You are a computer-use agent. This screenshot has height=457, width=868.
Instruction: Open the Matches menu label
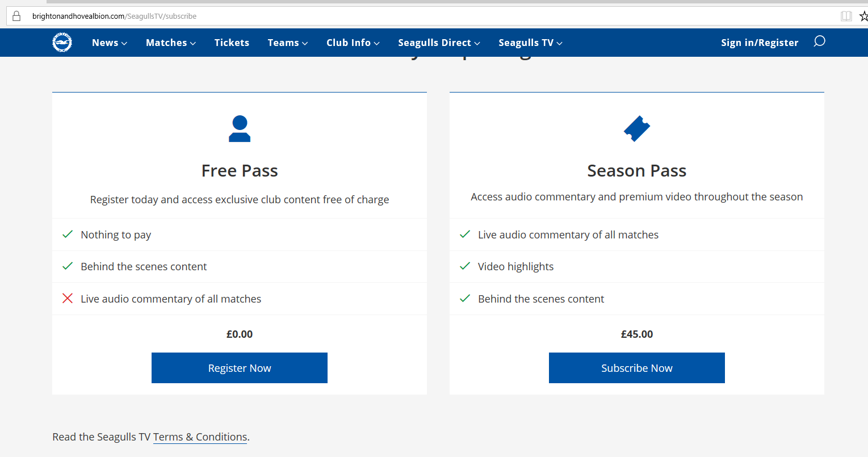click(166, 43)
